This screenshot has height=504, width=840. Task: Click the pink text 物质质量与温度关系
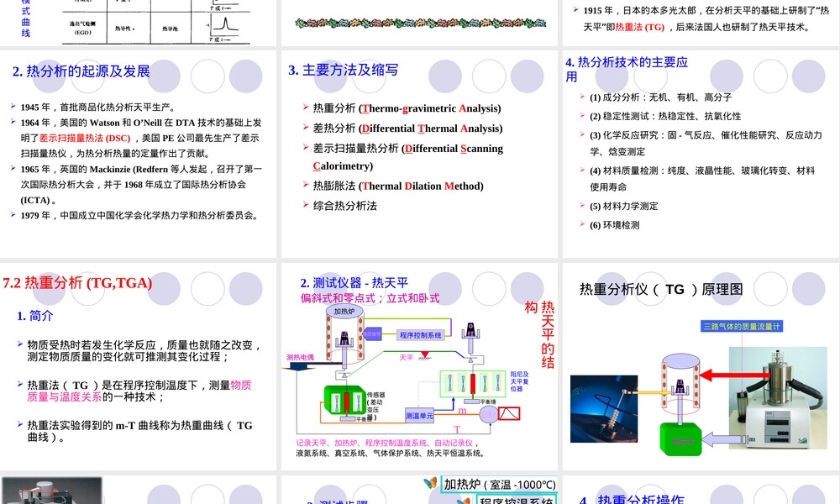pyautogui.click(x=139, y=391)
